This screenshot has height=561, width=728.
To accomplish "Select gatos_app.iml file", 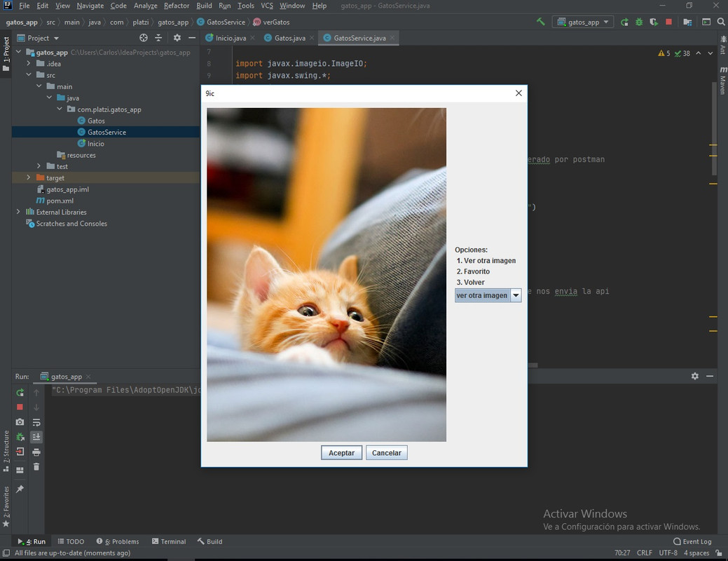I will pos(67,189).
